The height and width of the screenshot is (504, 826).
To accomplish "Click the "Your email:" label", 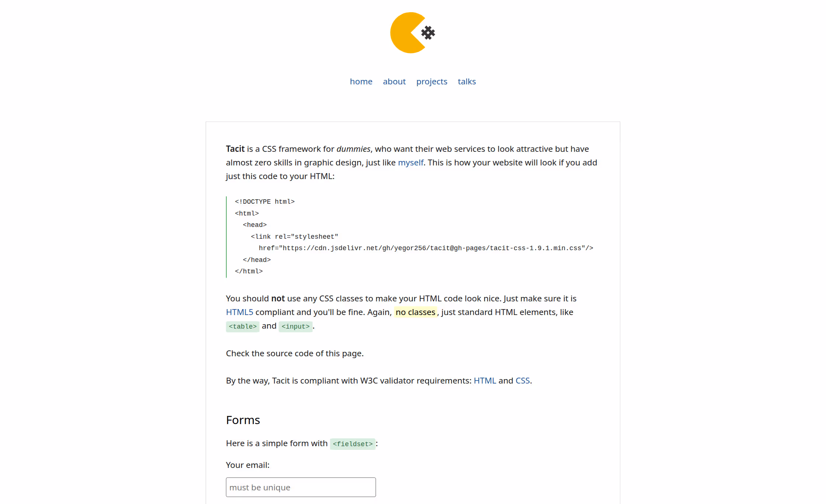I will pyautogui.click(x=248, y=465).
